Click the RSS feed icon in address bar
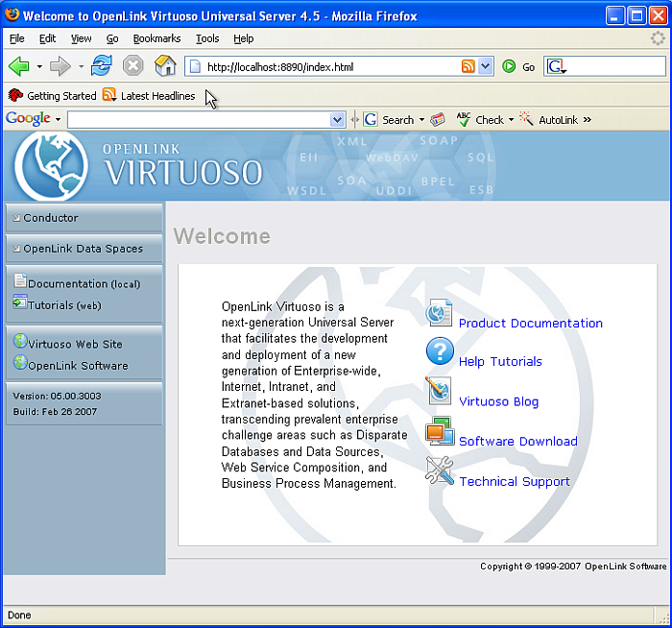This screenshot has width=672, height=628. pyautogui.click(x=468, y=66)
